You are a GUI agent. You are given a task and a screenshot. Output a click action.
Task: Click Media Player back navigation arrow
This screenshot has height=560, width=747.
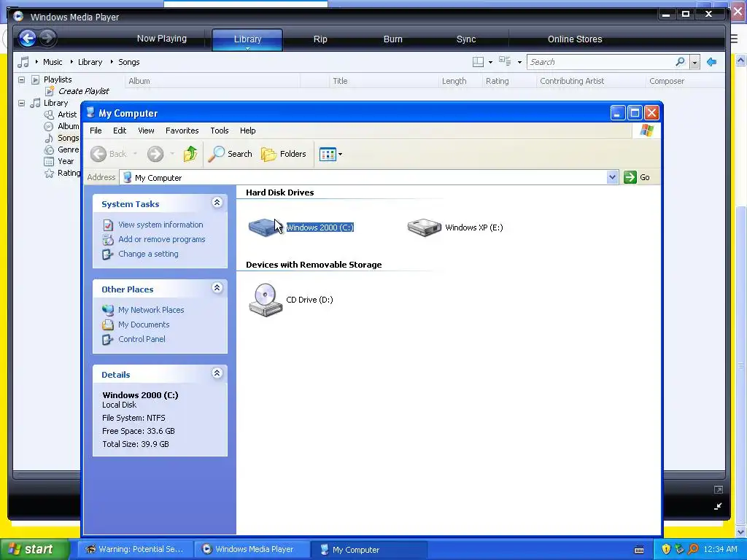coord(28,38)
